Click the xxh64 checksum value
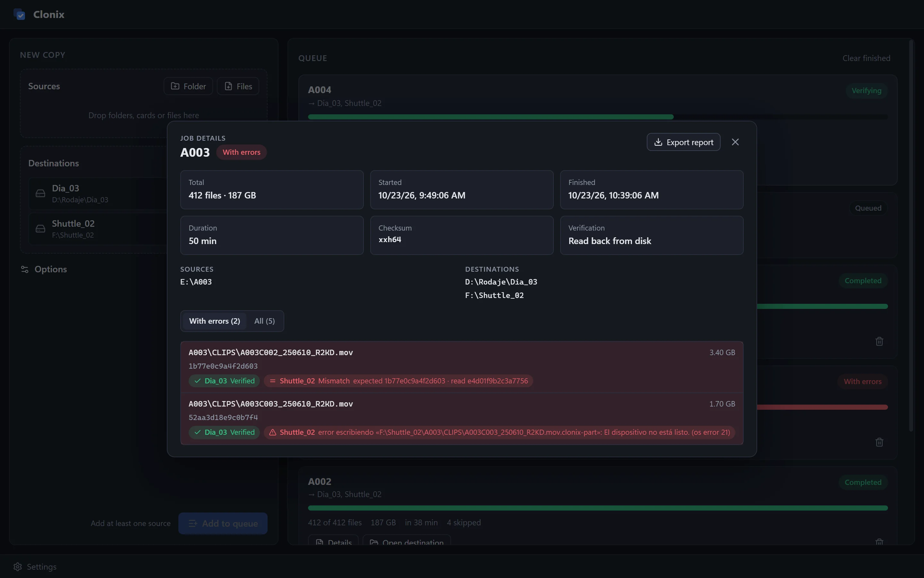Screen dimensions: 924x578 390,240
